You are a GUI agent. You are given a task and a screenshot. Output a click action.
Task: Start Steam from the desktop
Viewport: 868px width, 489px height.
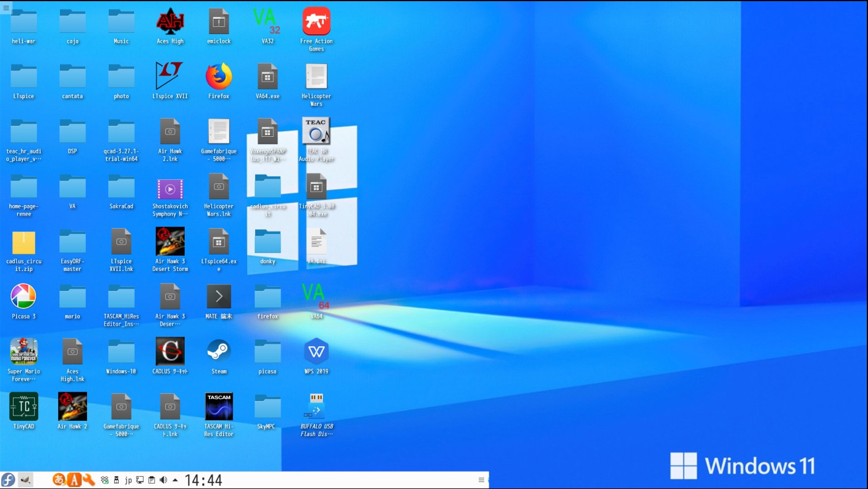[x=218, y=351]
